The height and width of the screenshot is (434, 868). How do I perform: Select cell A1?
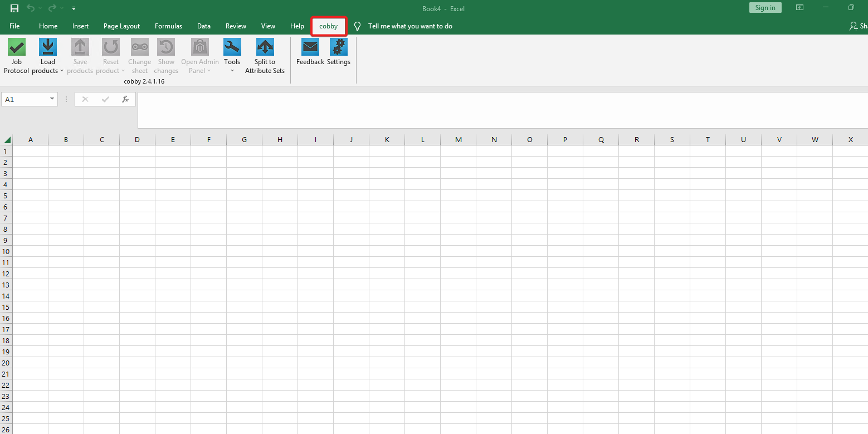(x=30, y=151)
